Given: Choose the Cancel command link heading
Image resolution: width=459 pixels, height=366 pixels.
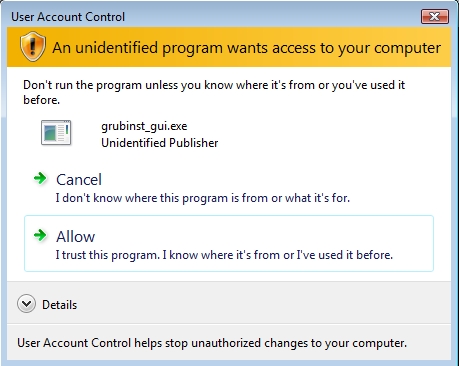Looking at the screenshot, I should [x=79, y=180].
